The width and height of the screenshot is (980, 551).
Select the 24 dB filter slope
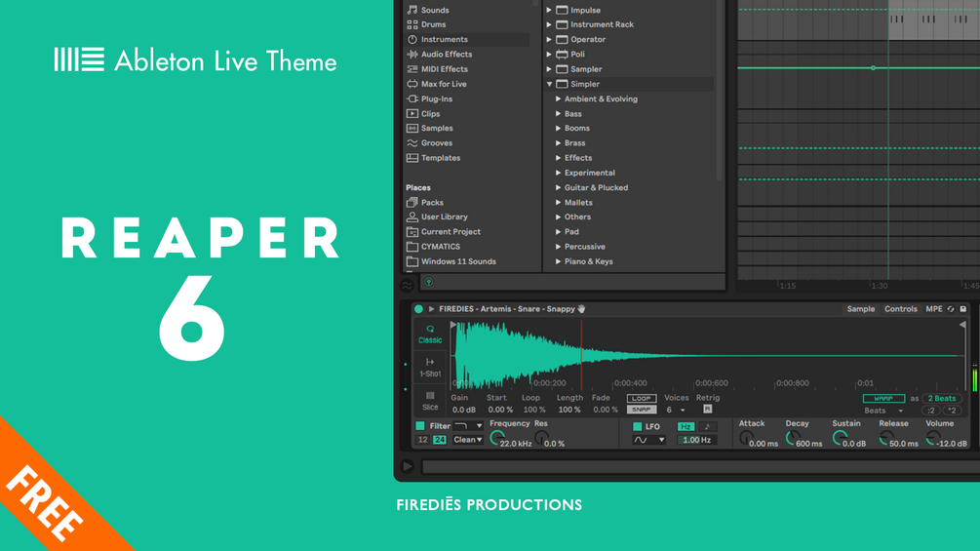pyautogui.click(x=440, y=440)
